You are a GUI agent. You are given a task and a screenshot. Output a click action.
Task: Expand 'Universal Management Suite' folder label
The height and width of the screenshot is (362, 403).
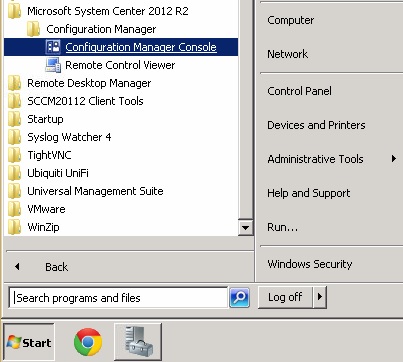click(95, 191)
